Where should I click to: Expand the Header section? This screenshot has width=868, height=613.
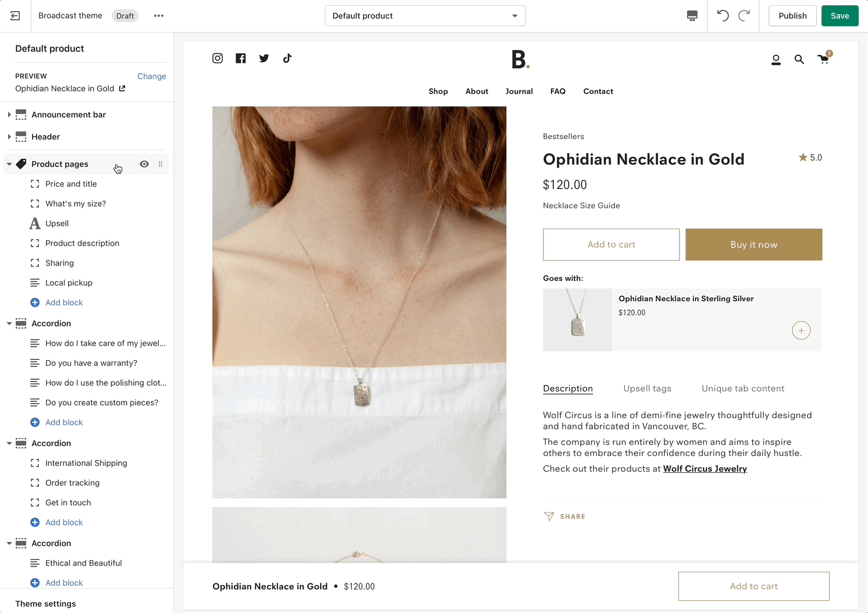tap(9, 137)
